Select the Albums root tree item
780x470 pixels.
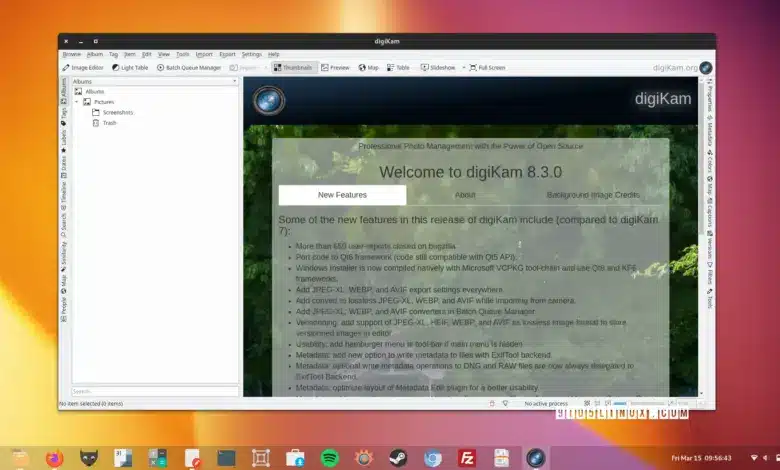[x=90, y=92]
